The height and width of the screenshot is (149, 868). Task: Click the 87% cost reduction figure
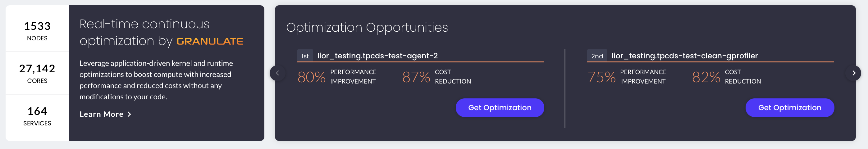[x=416, y=77]
